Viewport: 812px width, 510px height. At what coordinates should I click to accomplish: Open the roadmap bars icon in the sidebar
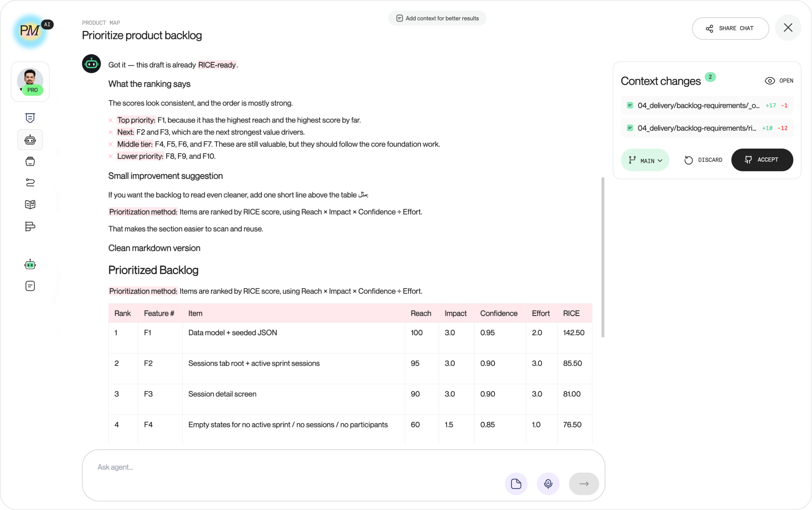(x=30, y=226)
